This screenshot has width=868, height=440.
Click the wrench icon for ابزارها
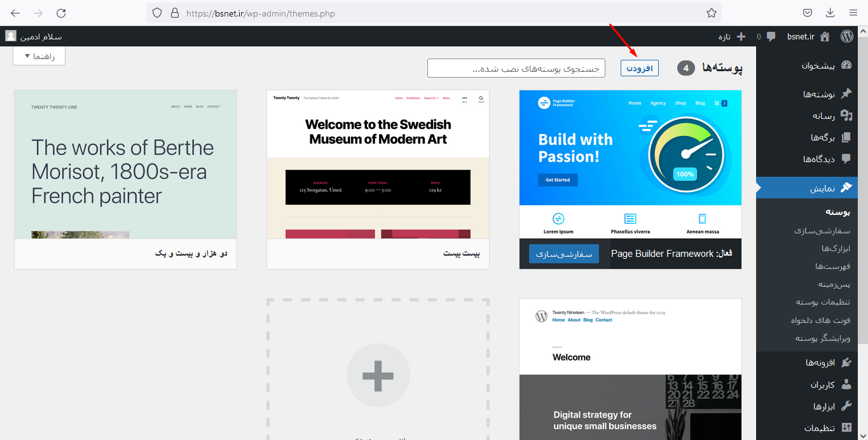tap(846, 406)
